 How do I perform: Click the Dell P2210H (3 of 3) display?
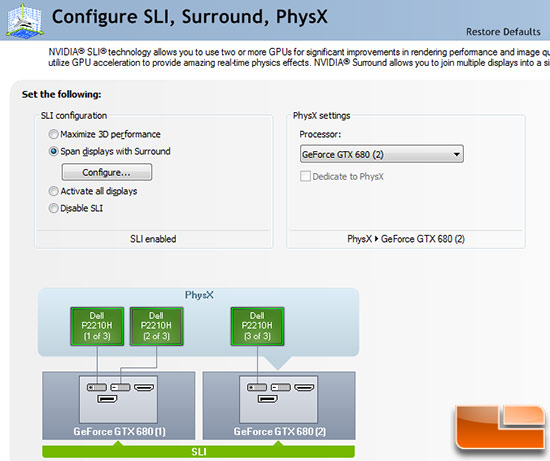[x=257, y=326]
